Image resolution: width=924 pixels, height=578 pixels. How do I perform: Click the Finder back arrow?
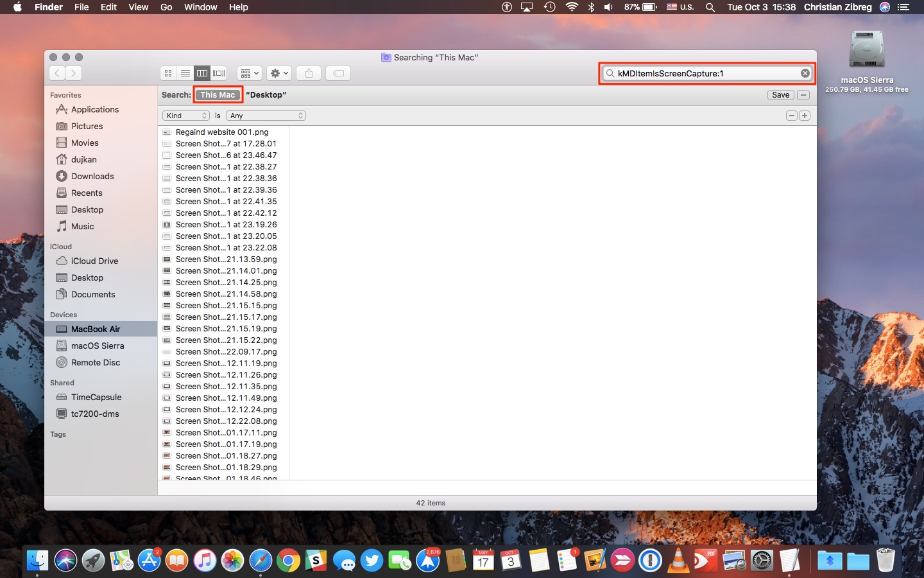57,73
